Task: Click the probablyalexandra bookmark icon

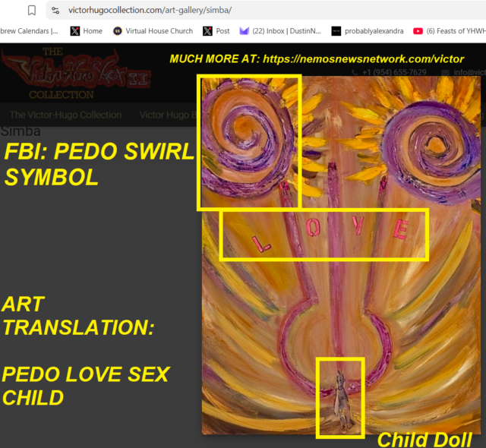Action: click(336, 31)
